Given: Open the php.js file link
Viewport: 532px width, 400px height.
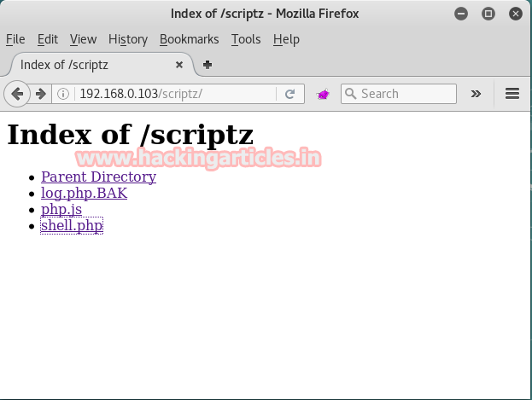Looking at the screenshot, I should click(x=61, y=209).
